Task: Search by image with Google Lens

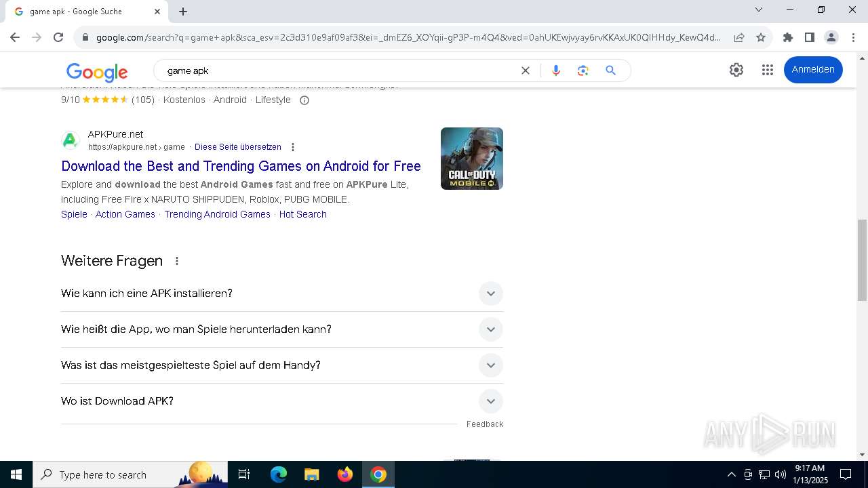Action: (x=583, y=70)
